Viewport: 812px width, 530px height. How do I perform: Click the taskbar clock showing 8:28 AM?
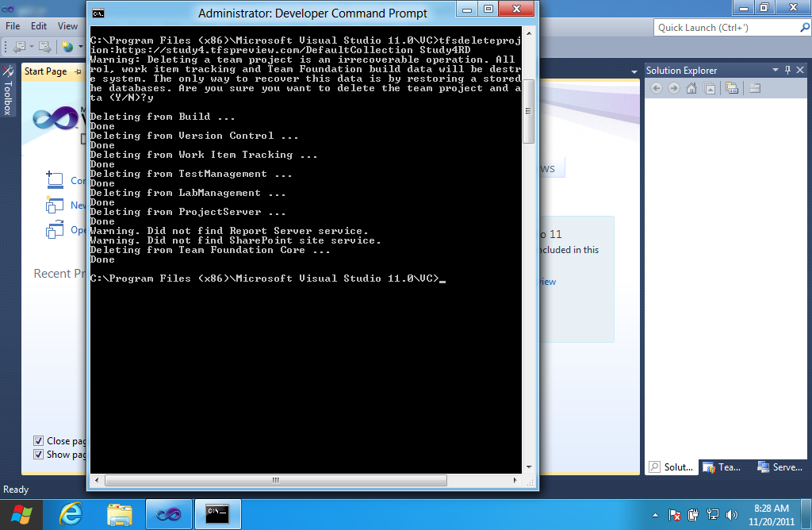[x=771, y=515]
